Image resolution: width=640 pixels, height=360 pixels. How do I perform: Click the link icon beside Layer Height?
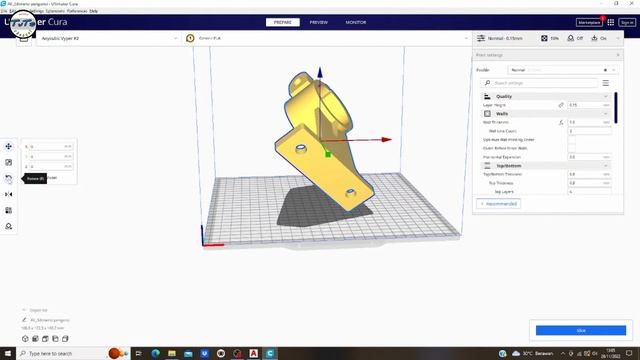[x=561, y=105]
